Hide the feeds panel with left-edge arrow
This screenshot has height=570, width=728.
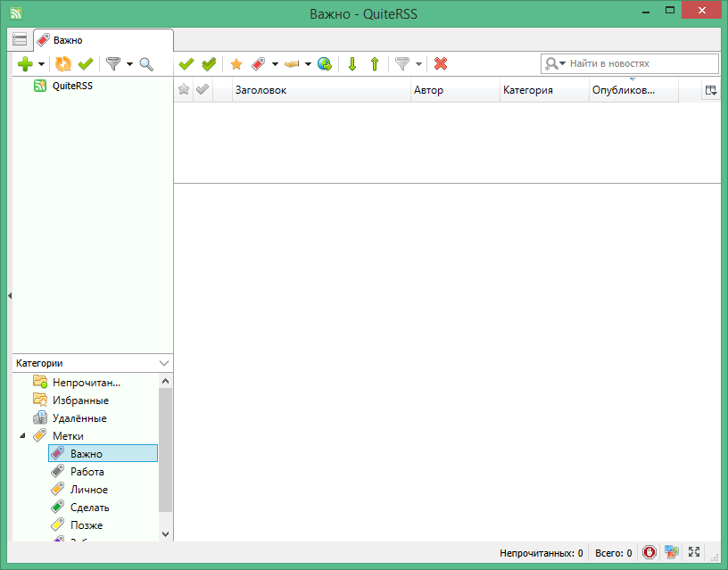pos(10,295)
